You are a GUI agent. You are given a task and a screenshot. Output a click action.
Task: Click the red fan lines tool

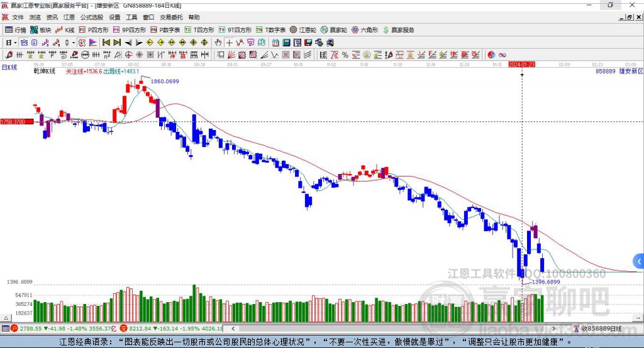(x=231, y=55)
